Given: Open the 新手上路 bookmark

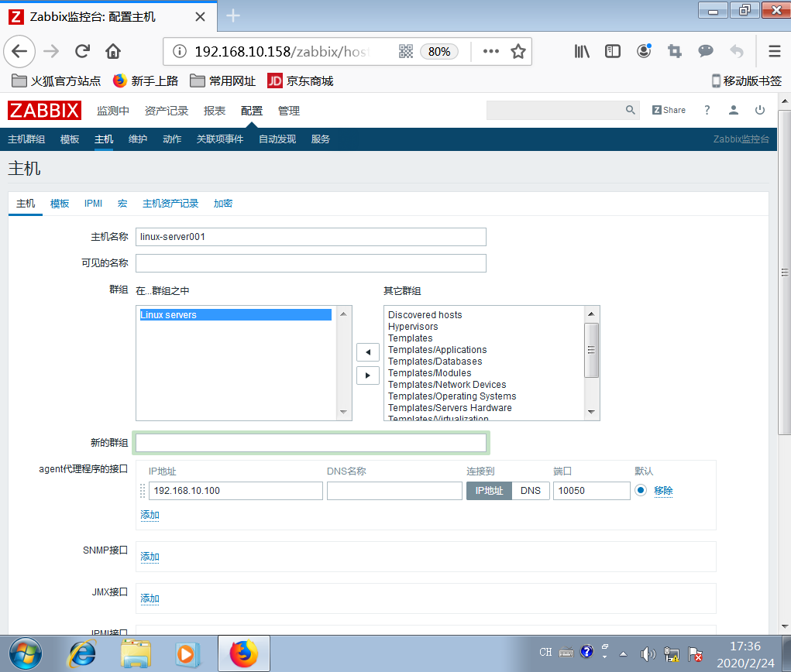Looking at the screenshot, I should click(146, 81).
